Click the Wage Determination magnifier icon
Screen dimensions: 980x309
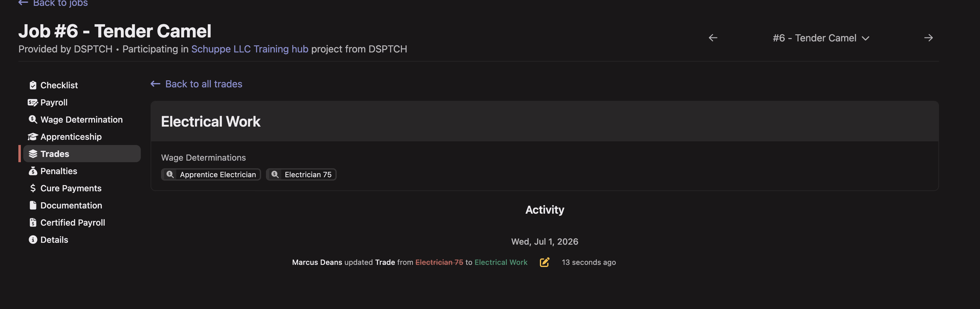pos(33,120)
